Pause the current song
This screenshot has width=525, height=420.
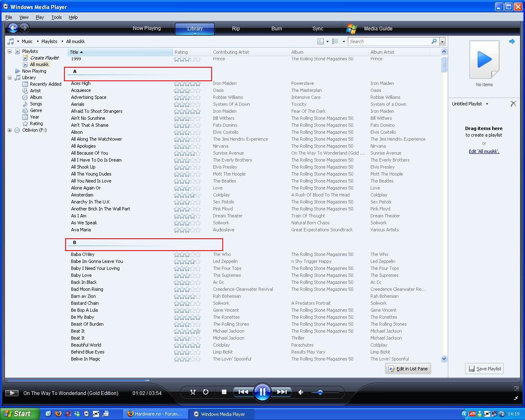[x=262, y=392]
